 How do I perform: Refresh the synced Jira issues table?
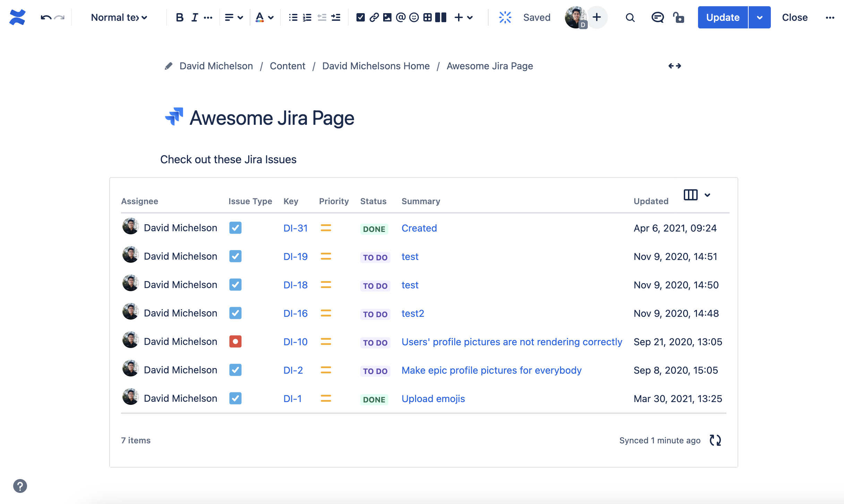pyautogui.click(x=715, y=440)
